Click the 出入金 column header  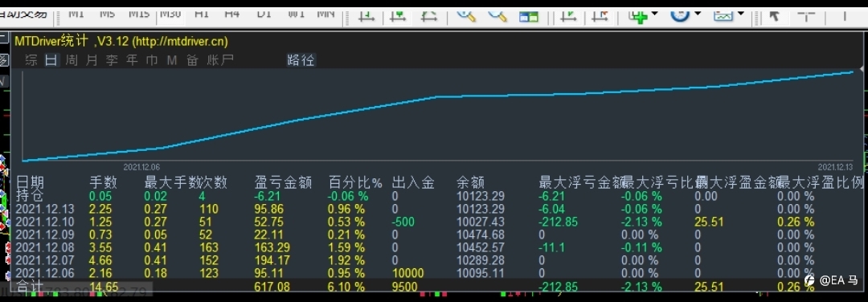tap(413, 182)
